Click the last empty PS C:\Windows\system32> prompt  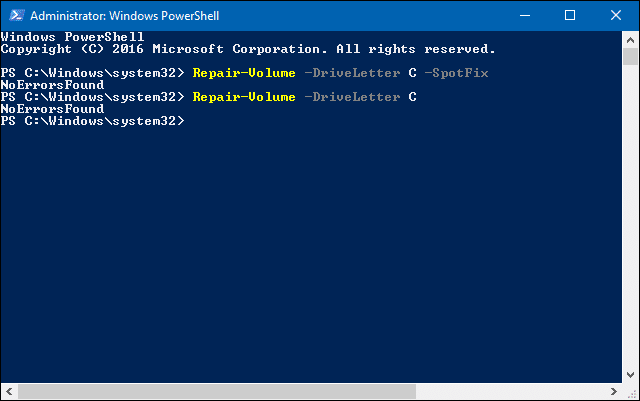click(x=93, y=121)
